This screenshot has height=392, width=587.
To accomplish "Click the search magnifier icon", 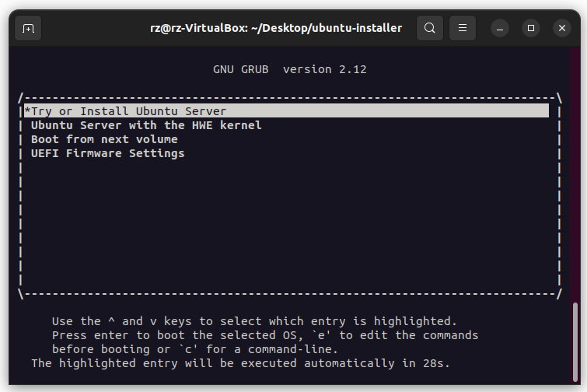I will pos(429,28).
